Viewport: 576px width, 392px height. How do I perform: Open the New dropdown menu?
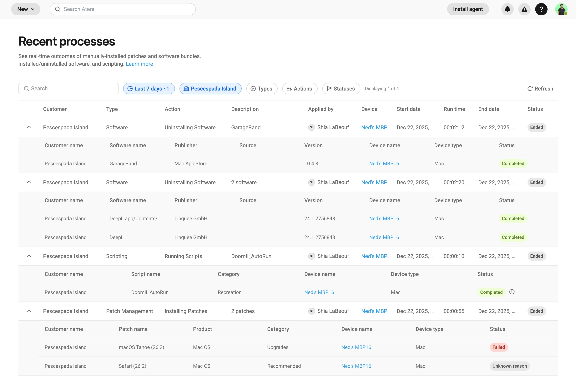click(26, 9)
